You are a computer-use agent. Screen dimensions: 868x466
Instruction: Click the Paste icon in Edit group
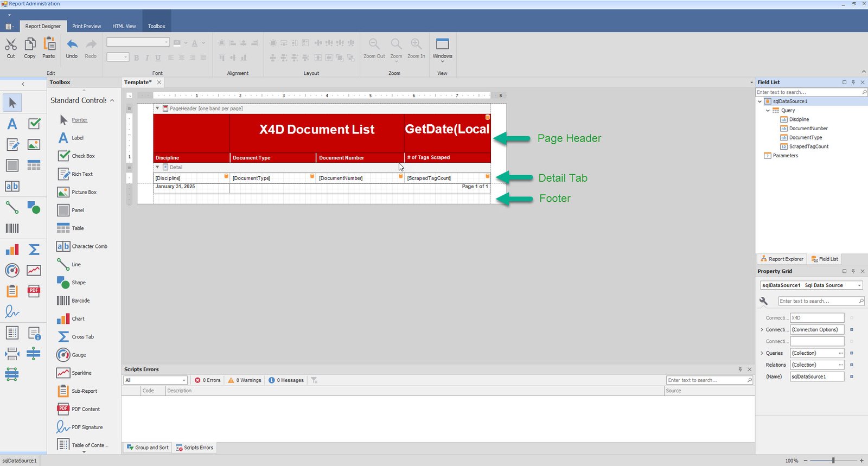(x=49, y=48)
